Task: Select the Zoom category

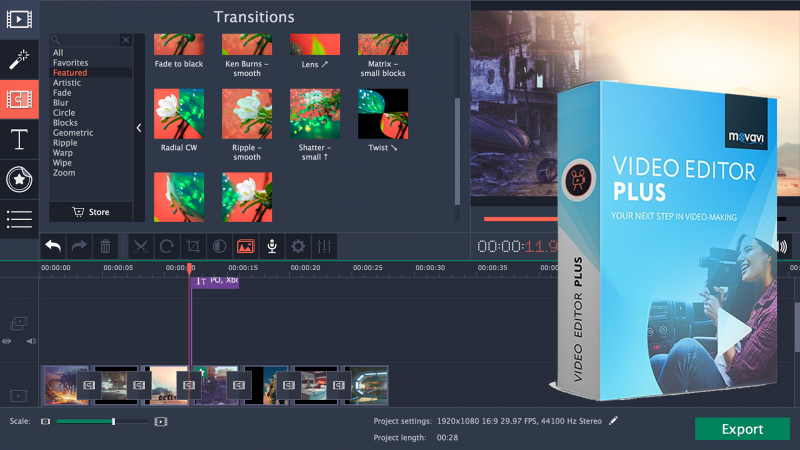Action: point(64,172)
